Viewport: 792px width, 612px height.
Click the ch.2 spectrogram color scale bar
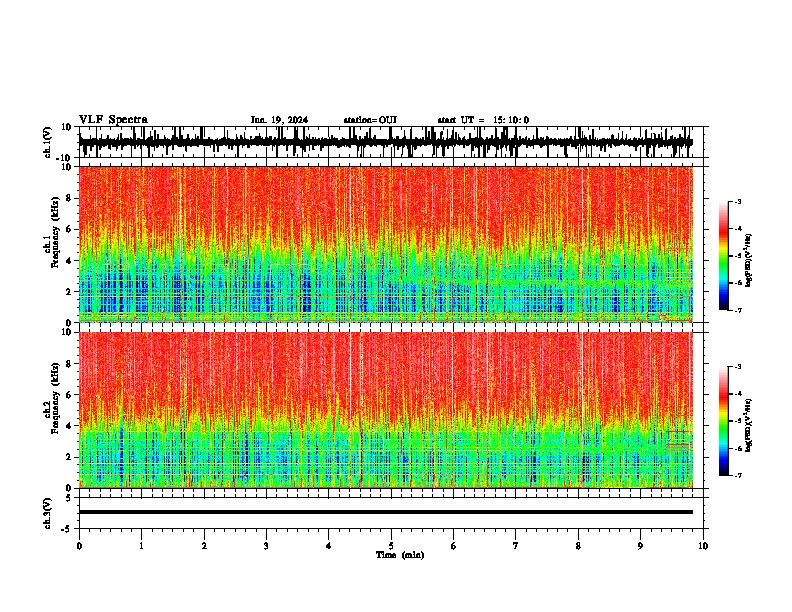point(723,421)
